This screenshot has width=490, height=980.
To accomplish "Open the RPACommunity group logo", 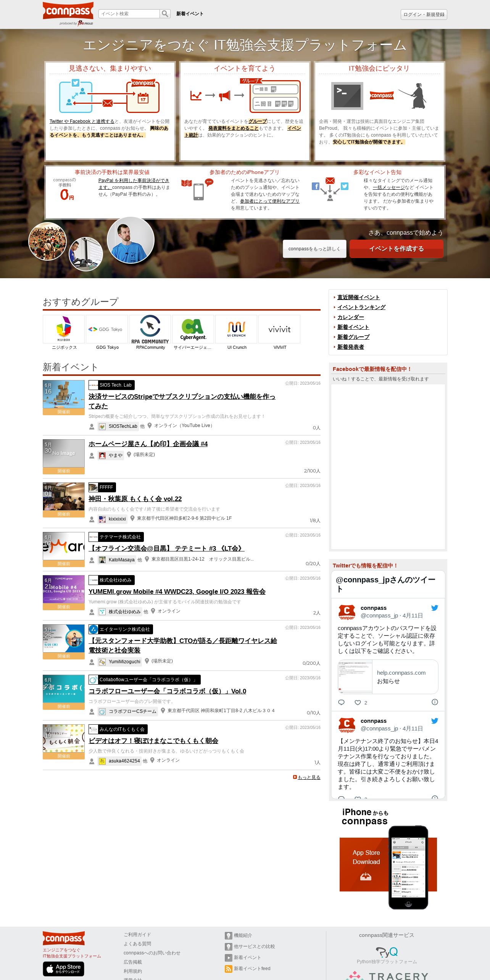I will coord(150,329).
